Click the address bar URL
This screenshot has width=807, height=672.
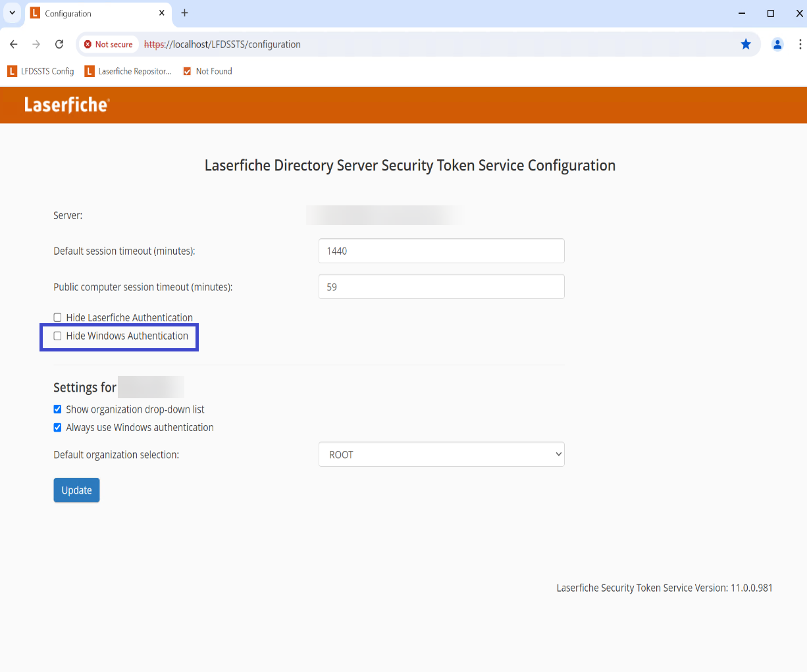222,44
